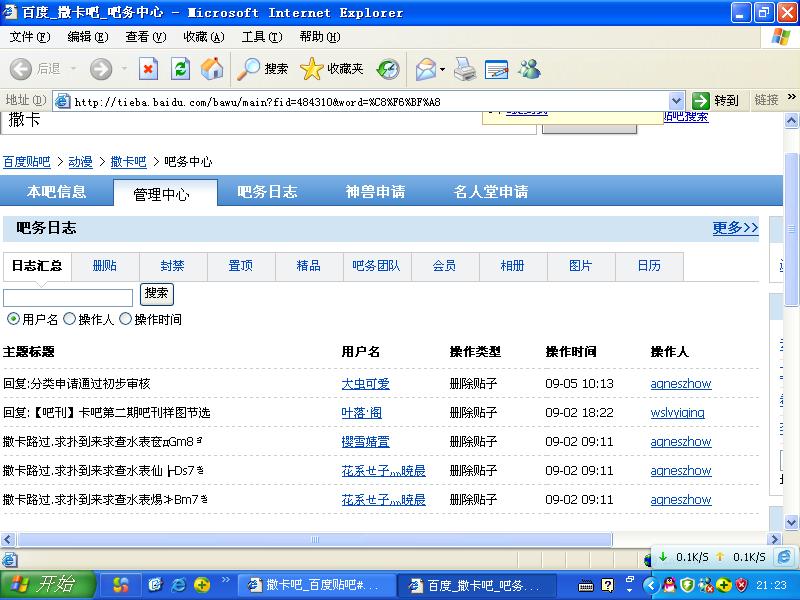The image size is (800, 600).
Task: Click the address bar URL field
Action: pyautogui.click(x=370, y=101)
